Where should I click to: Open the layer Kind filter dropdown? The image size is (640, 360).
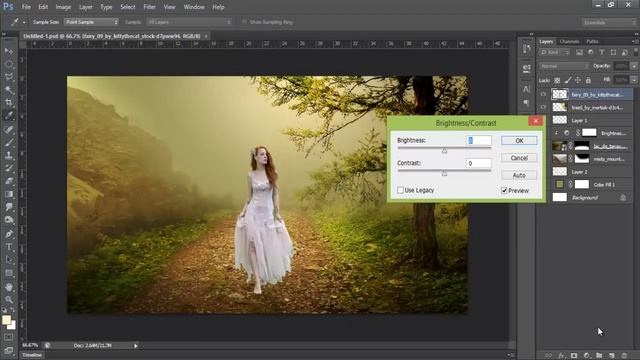tap(555, 52)
